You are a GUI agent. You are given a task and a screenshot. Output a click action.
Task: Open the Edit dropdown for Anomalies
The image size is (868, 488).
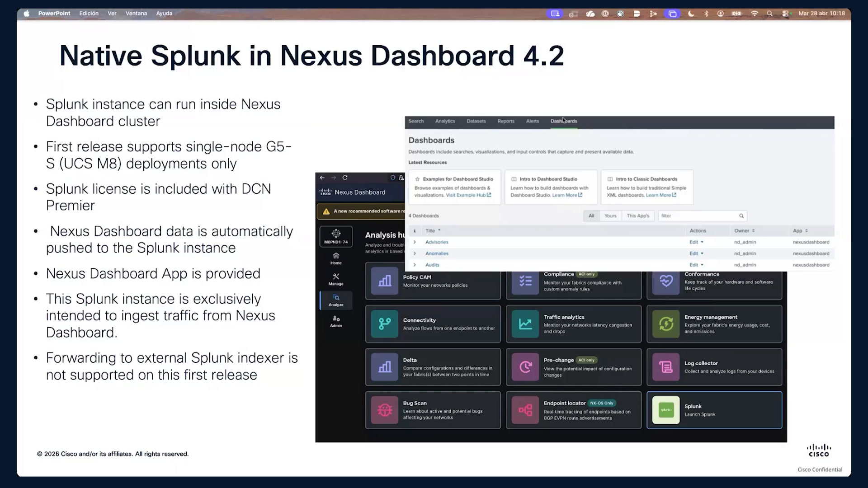(696, 253)
